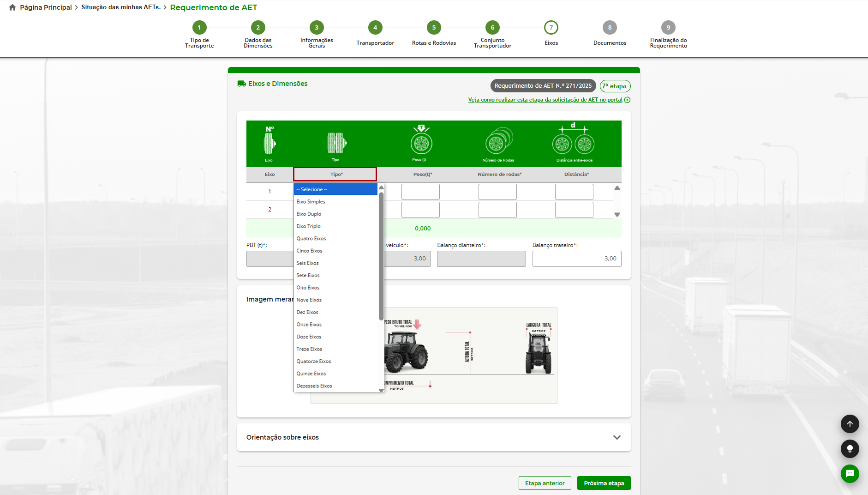
Task: Click the Balanço dianteiro field
Action: point(481,259)
